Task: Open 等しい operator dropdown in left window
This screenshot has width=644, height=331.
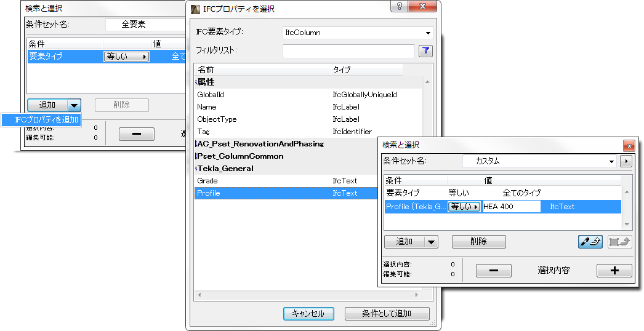Action: point(126,57)
